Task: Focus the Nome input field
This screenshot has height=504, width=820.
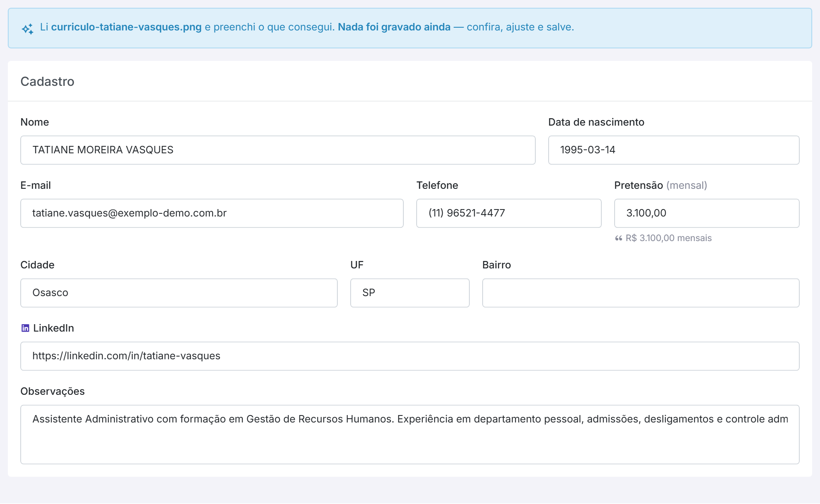Action: pos(278,150)
